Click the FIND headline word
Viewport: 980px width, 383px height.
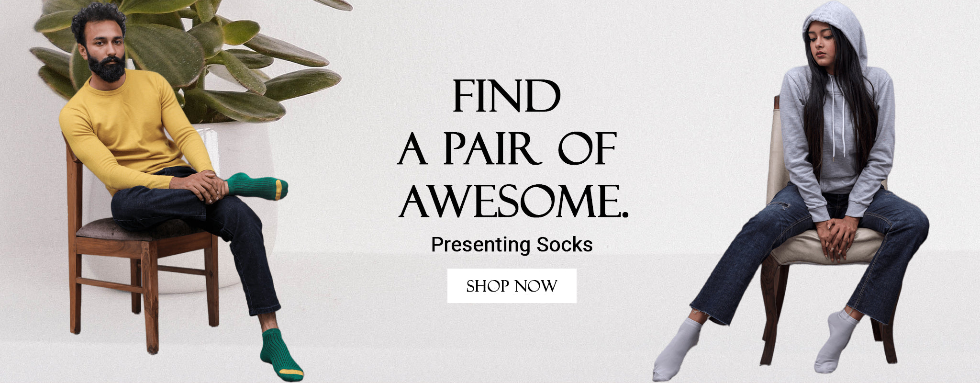pos(506,96)
